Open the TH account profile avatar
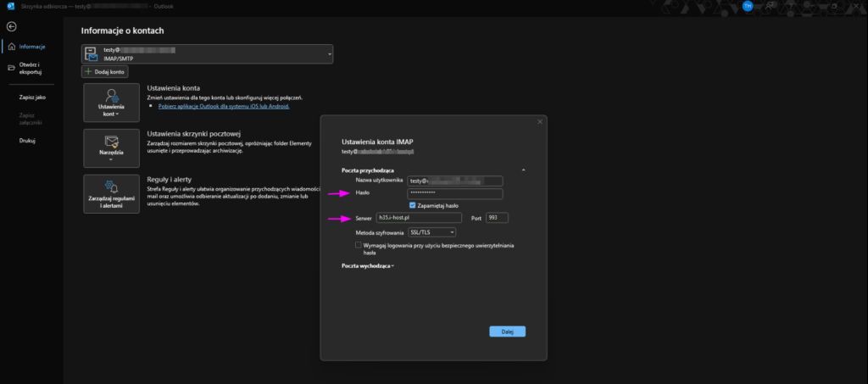Viewport: 868px width, 384px height. click(748, 6)
